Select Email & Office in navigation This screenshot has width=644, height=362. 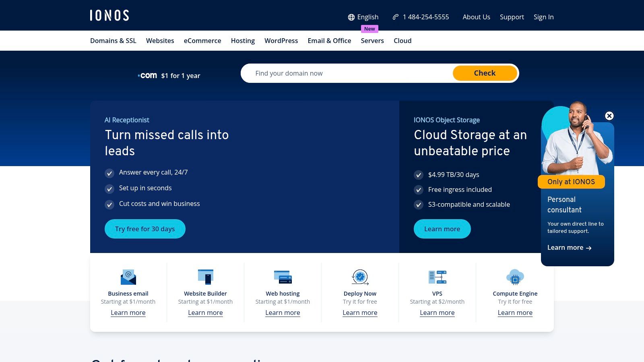tap(329, 41)
